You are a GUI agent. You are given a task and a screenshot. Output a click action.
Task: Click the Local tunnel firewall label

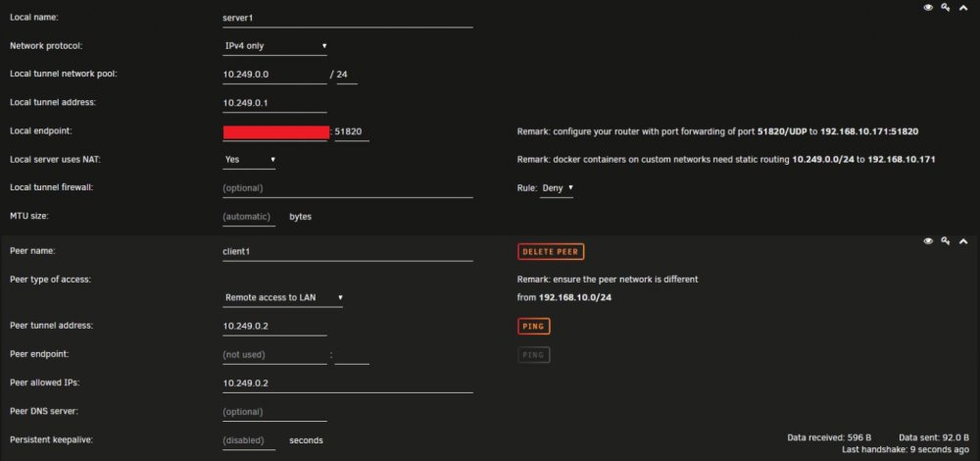pos(51,187)
